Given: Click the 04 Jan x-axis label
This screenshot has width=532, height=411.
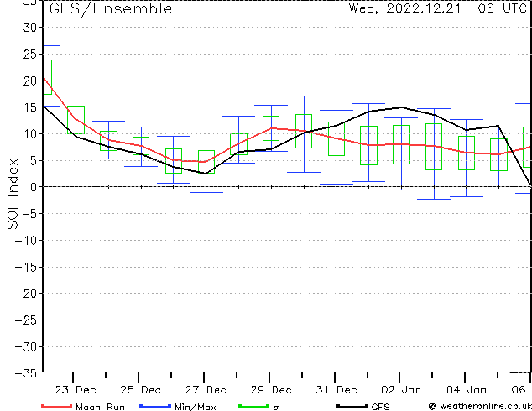Looking at the screenshot, I should (467, 390).
